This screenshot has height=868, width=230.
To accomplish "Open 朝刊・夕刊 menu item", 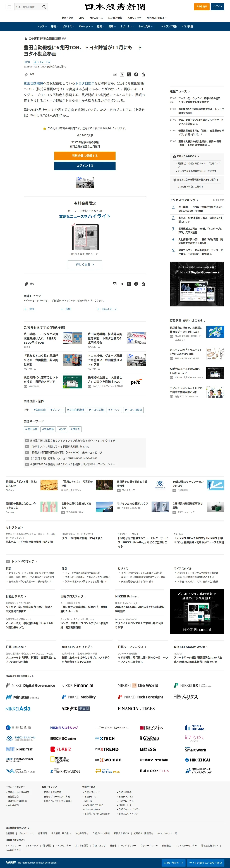I will 67,18.
